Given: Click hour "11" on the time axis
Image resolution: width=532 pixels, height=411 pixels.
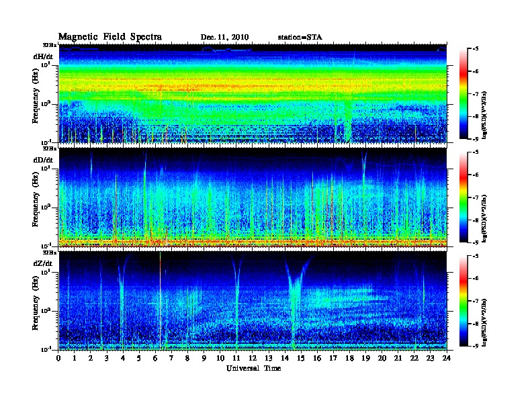Looking at the screenshot, I should coord(236,358).
